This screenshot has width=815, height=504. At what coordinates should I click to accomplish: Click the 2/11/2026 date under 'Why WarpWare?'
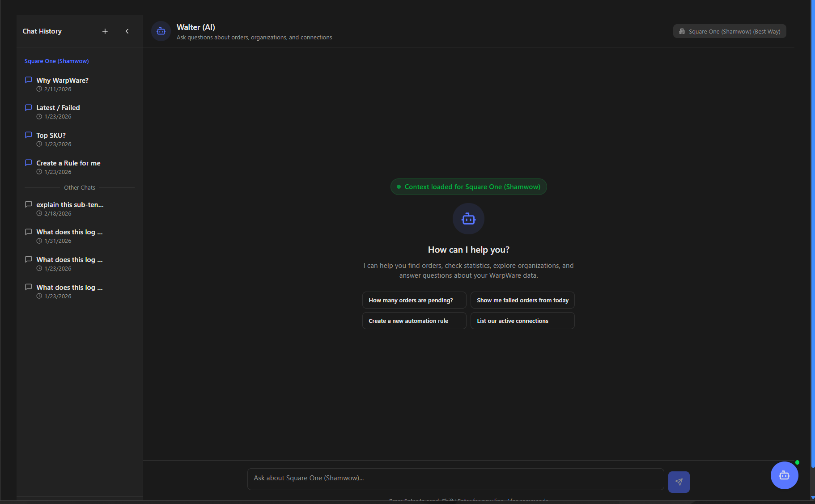pos(58,89)
